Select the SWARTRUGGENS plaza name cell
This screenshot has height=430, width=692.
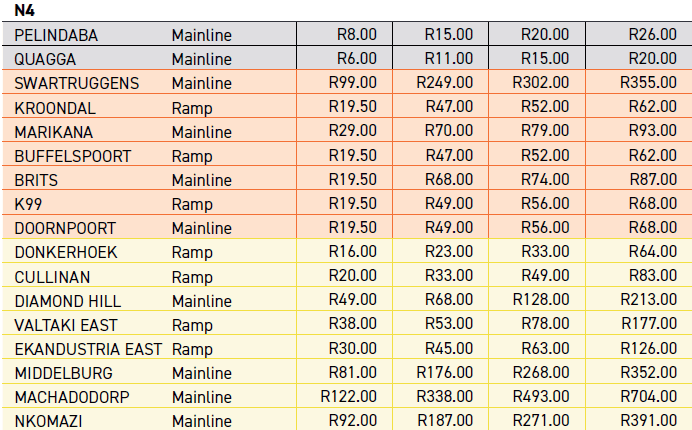(x=77, y=83)
